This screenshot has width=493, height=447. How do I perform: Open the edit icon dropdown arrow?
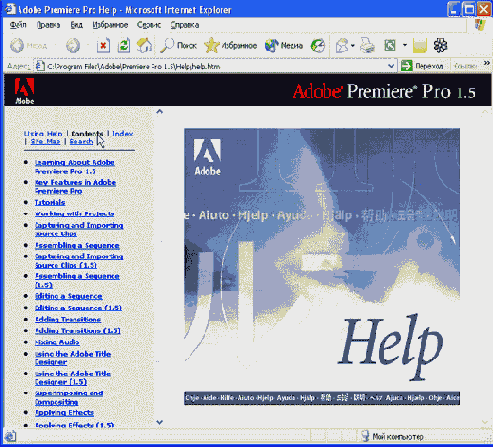405,45
